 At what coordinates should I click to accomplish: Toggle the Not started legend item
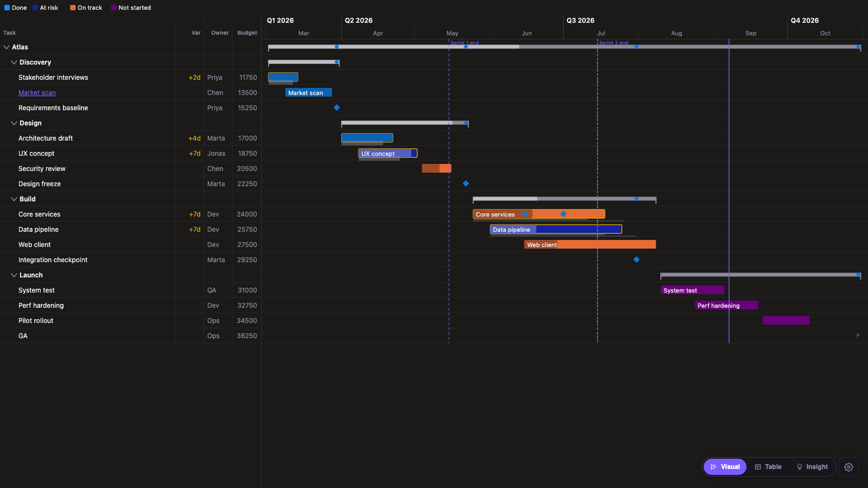click(131, 8)
